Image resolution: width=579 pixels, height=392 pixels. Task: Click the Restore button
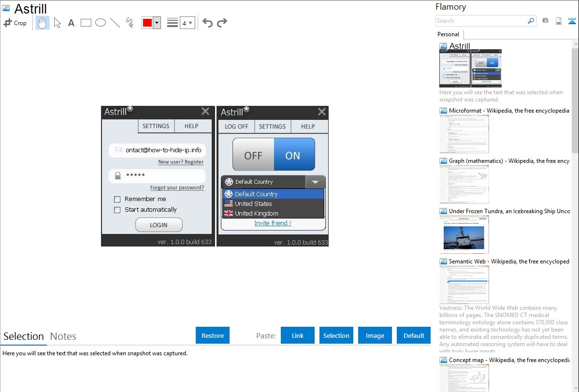pos(213,335)
